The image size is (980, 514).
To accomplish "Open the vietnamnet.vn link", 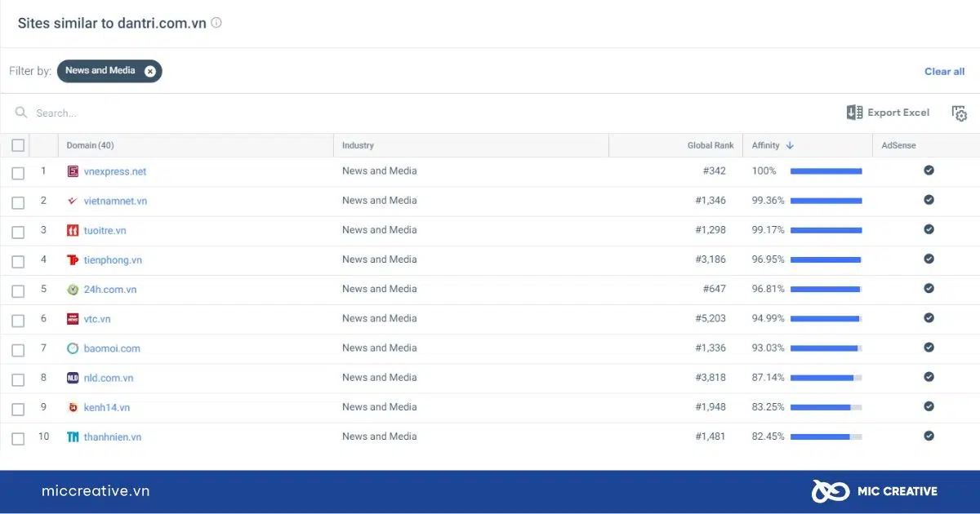I will [115, 201].
